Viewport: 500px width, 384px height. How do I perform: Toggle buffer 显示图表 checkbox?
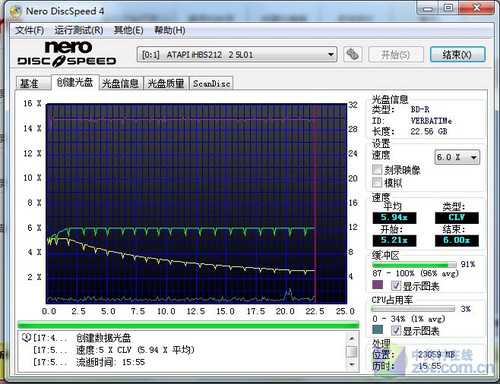(396, 285)
